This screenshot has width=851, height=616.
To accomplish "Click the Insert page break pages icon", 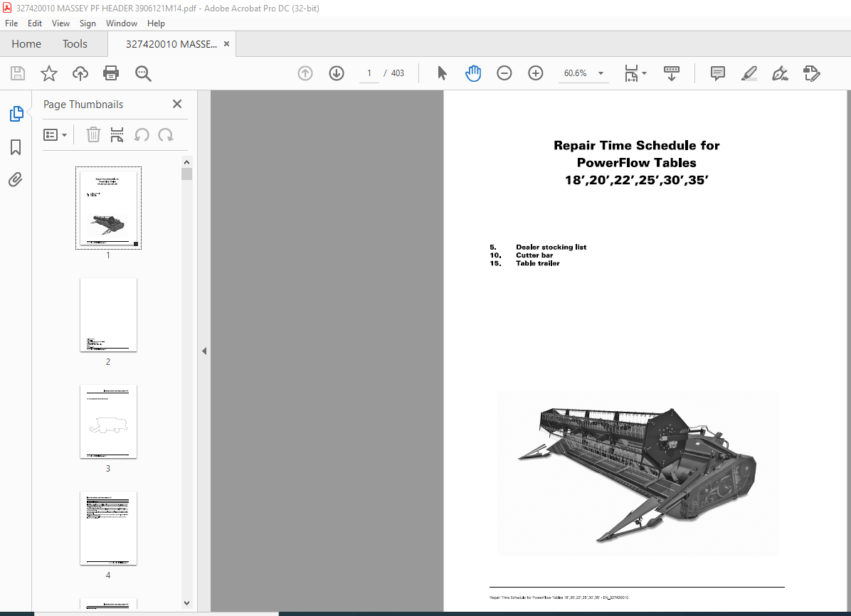I will click(x=117, y=134).
